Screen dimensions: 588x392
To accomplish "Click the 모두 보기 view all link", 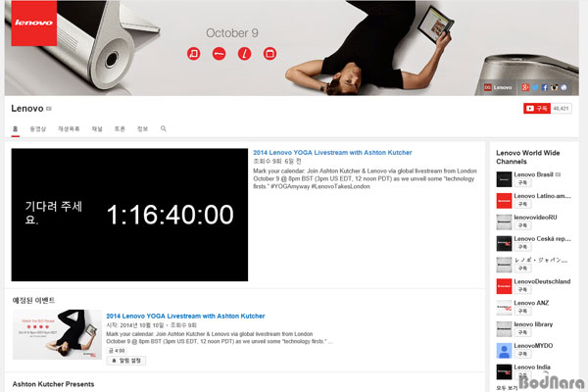I will click(x=507, y=388).
